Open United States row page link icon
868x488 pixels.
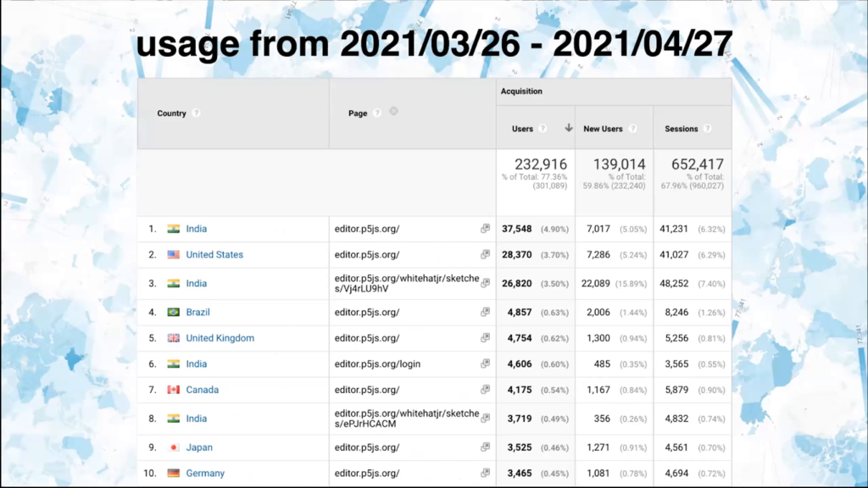click(x=485, y=254)
